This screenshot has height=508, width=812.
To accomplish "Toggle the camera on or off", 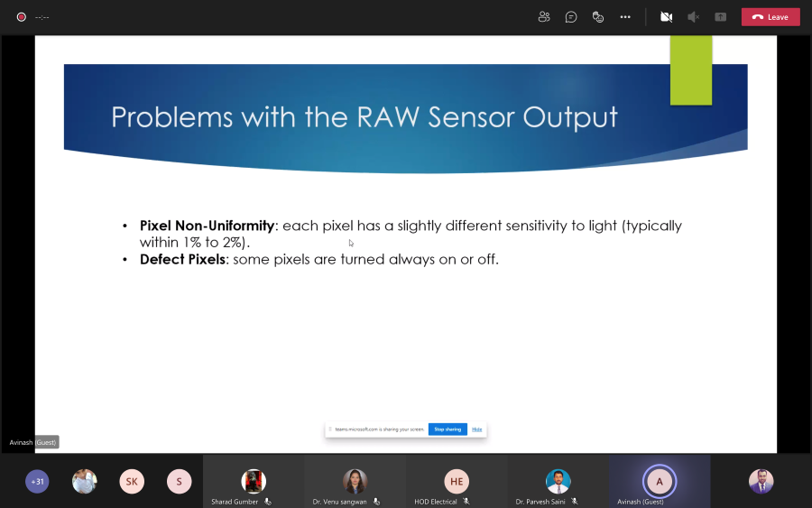I will tap(666, 17).
